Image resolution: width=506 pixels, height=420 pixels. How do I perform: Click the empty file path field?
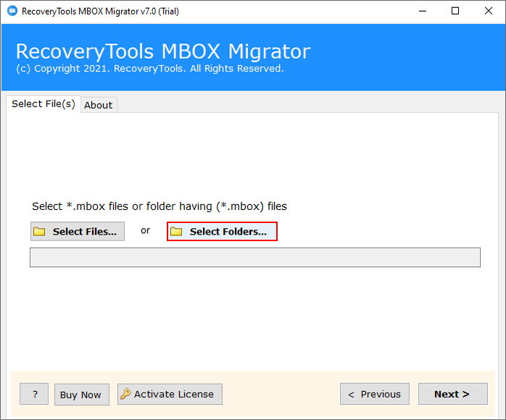[255, 257]
